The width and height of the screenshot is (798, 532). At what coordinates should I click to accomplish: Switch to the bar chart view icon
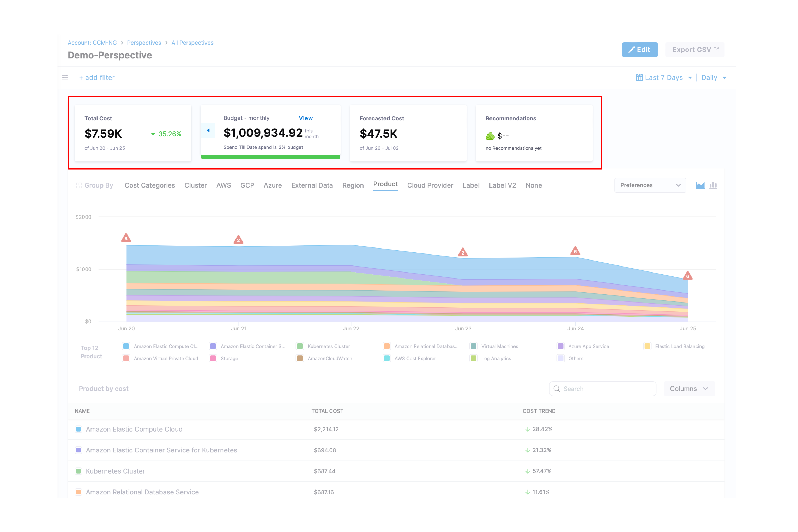[713, 185]
